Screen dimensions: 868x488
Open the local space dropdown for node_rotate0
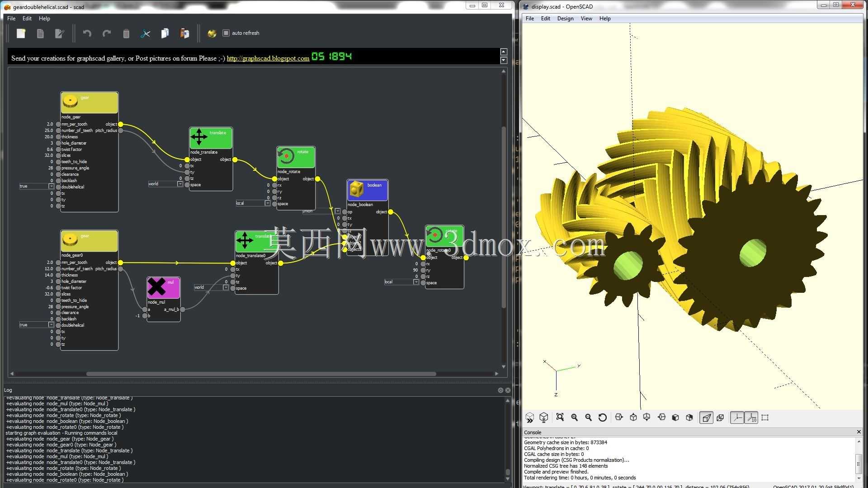(x=401, y=282)
